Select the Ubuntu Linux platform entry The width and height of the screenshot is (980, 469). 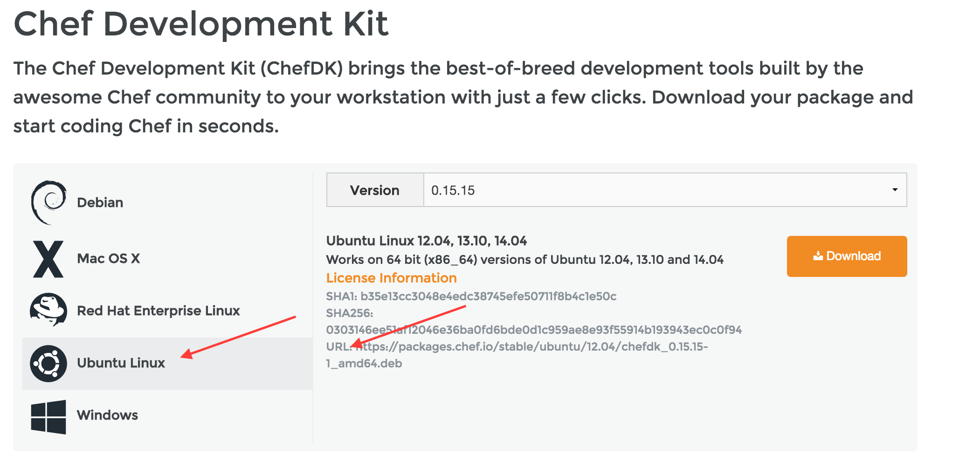pyautogui.click(x=121, y=363)
